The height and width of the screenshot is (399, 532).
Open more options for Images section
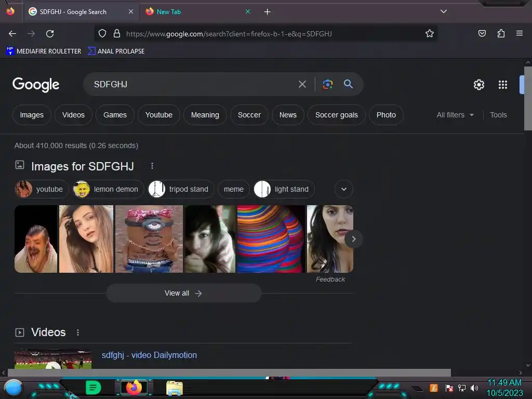click(152, 166)
